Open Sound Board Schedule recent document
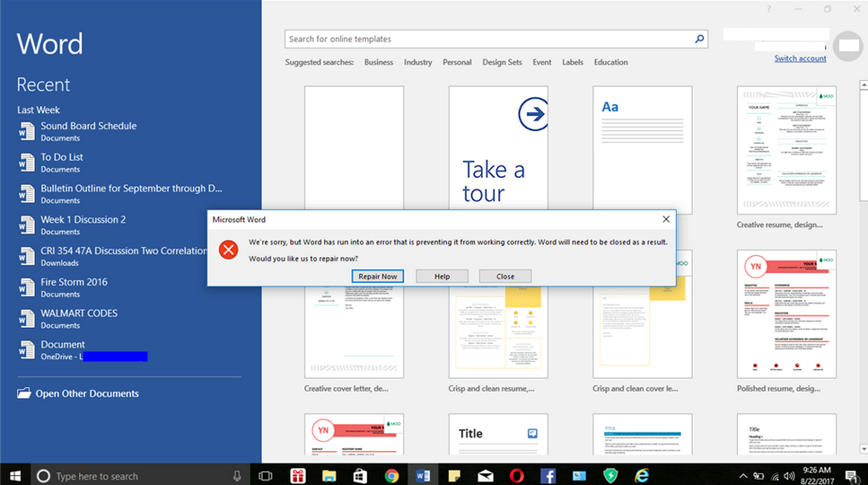 129,132
